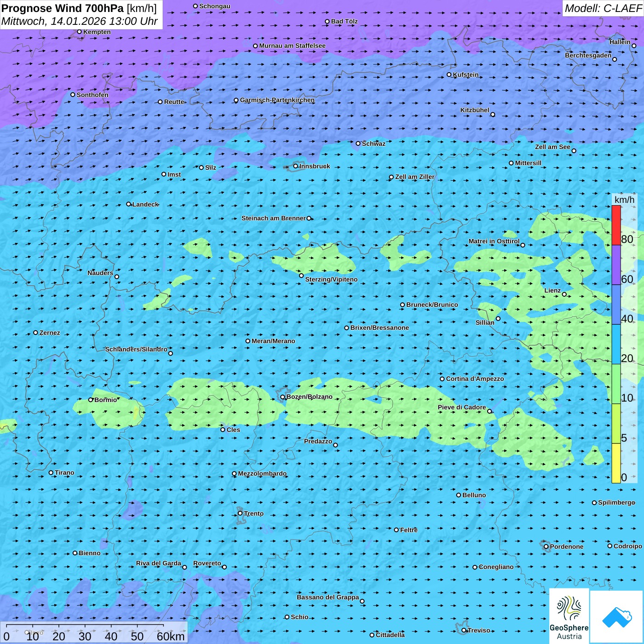Click the 'Bassano del Grappa' label
The width and height of the screenshot is (644, 644).
point(328,597)
